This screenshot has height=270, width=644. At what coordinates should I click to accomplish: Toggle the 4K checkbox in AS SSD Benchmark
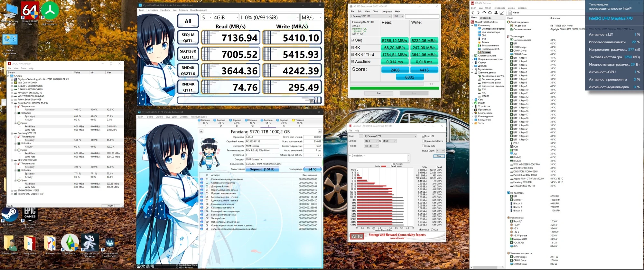click(352, 47)
